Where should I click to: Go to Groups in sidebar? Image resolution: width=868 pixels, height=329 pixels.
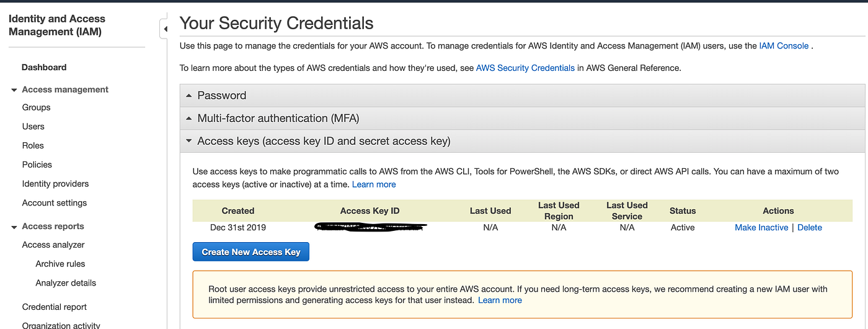tap(37, 107)
